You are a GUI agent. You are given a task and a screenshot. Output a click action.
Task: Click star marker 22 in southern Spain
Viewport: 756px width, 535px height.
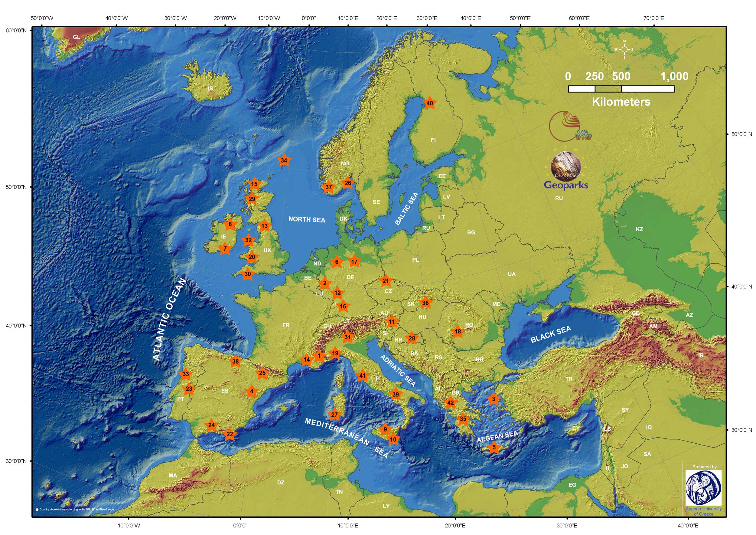230,434
